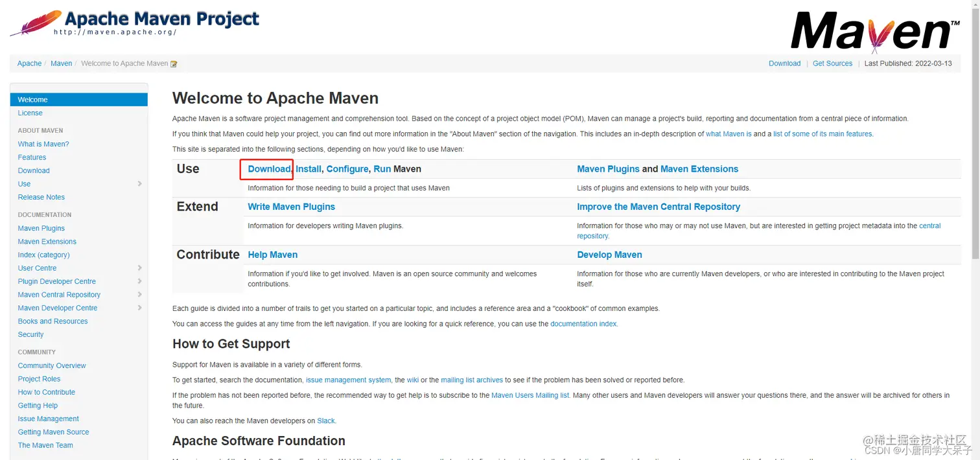Open Maven Plugins in the sidebar
This screenshot has height=460, width=980.
point(41,228)
